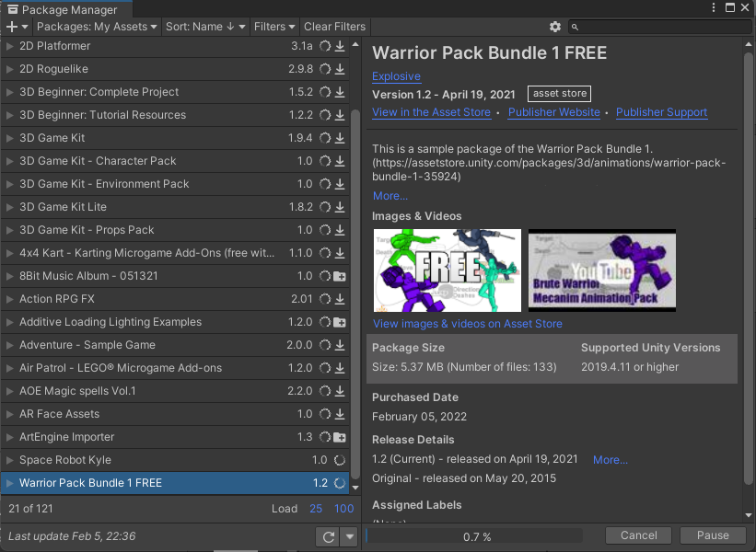Download Air Patrol LEGO Microgame Add-ons
Viewport: 756px width, 552px height.
coord(340,369)
